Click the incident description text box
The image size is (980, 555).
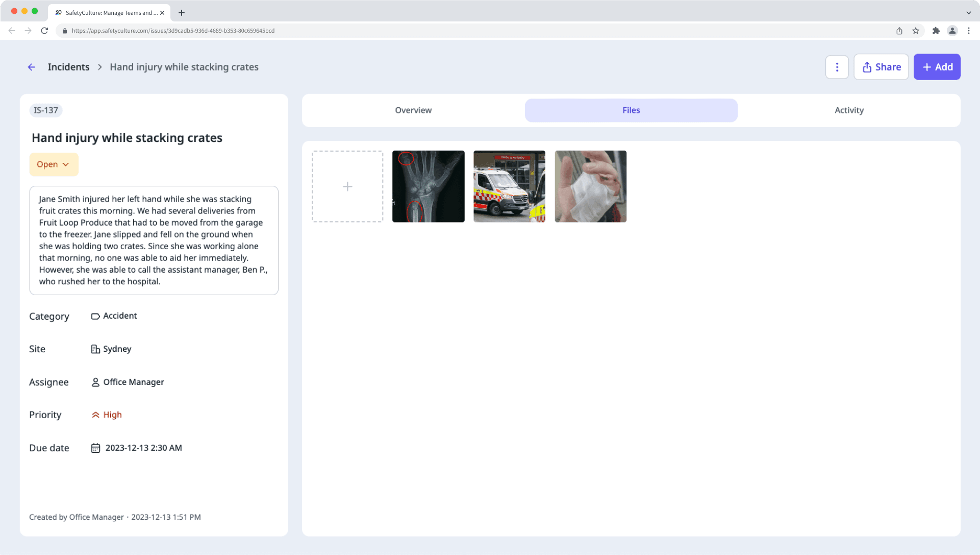click(154, 240)
